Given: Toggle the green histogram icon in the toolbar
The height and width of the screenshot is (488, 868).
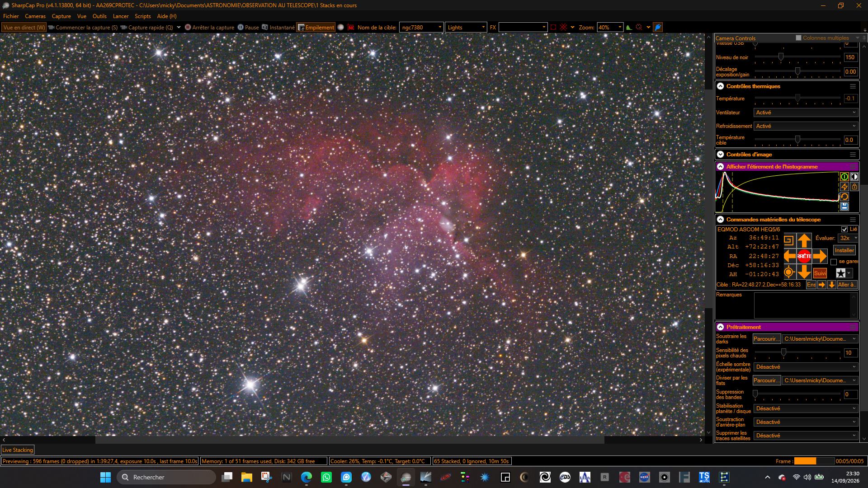Looking at the screenshot, I should point(629,28).
